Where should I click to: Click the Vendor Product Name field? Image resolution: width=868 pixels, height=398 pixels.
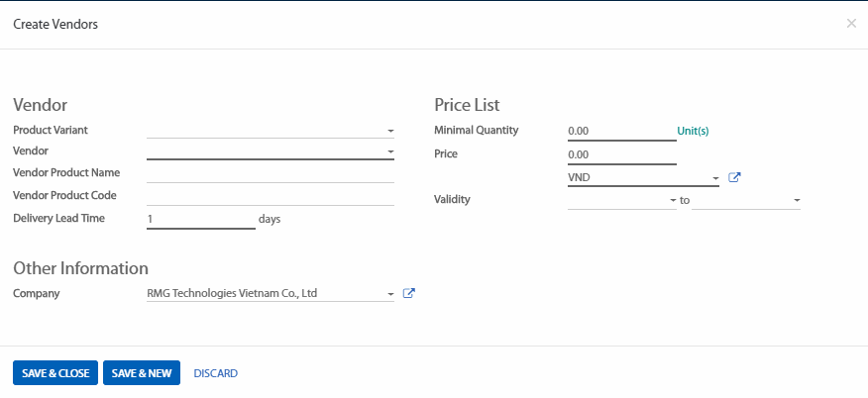pos(270,173)
